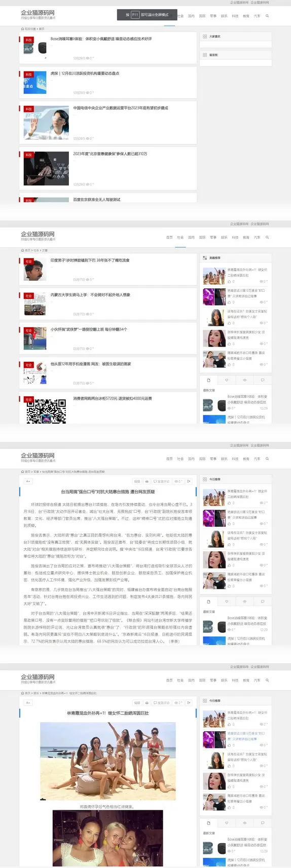The image size is (291, 868).
Task: Select document tab icon in 社会 page sidebar
Action: coord(208,380)
